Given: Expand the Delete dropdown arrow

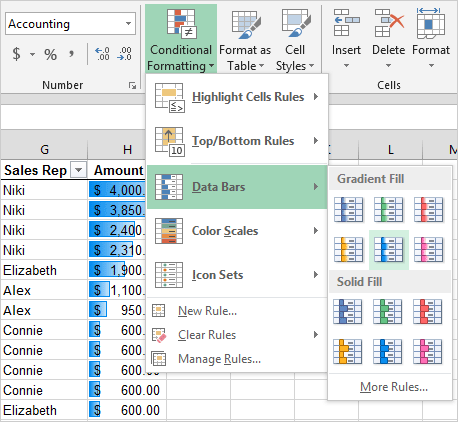Looking at the screenshot, I should click(x=388, y=66).
